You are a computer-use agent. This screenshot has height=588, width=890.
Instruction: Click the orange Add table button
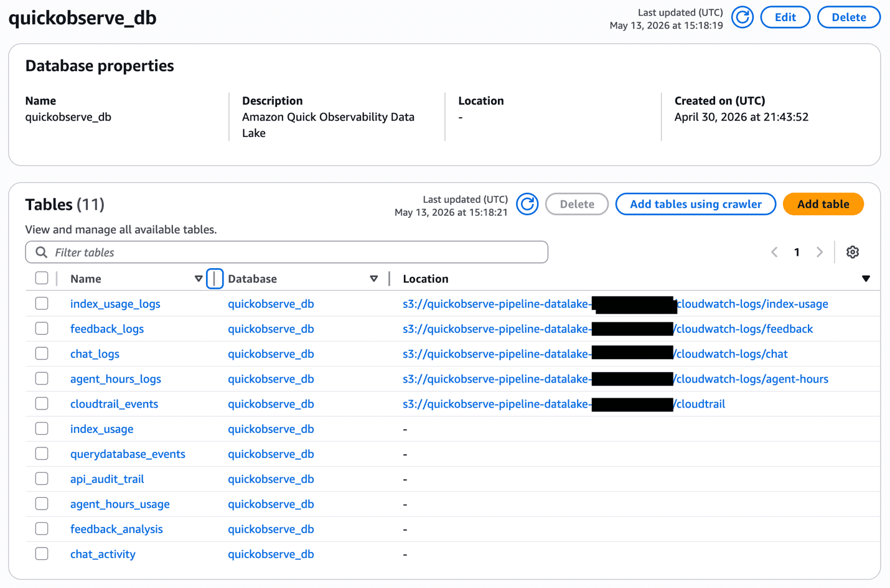coord(823,204)
